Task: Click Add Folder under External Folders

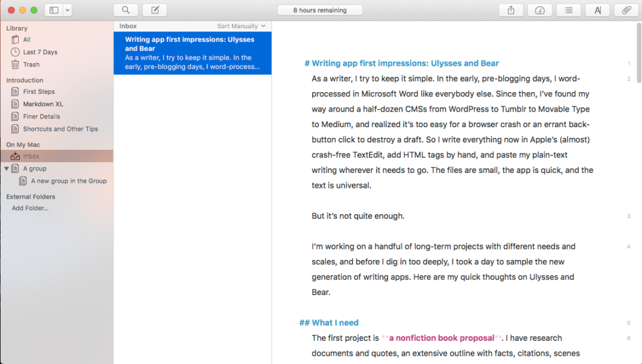Action: pos(30,208)
